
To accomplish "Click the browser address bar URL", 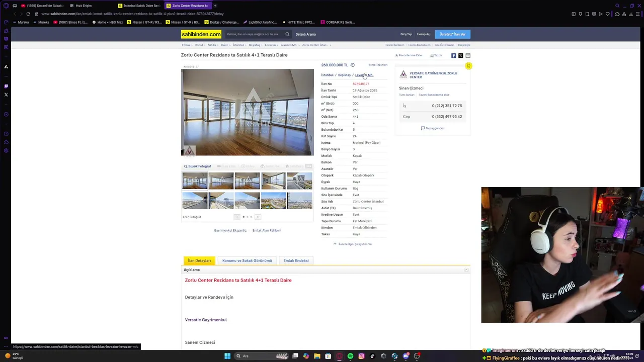I will pyautogui.click(x=132, y=14).
